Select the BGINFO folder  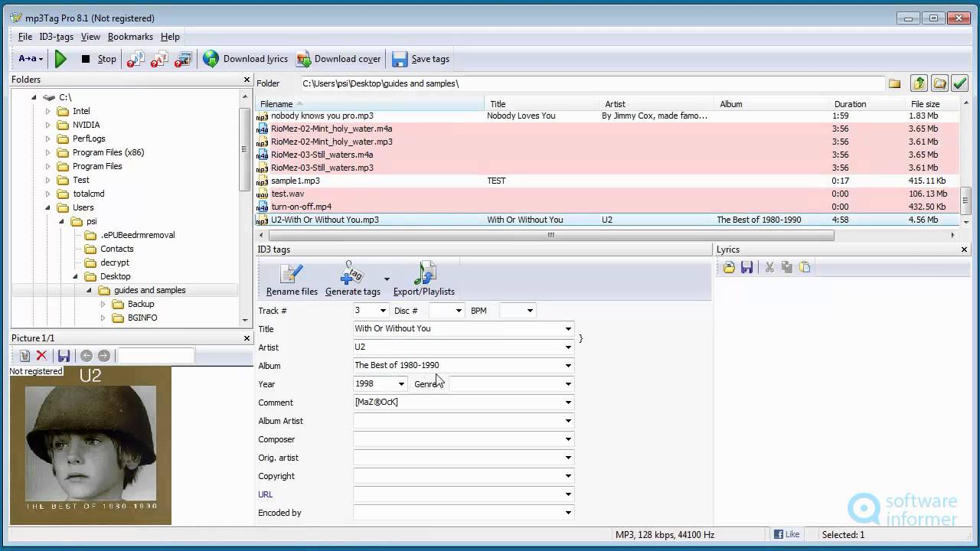142,318
